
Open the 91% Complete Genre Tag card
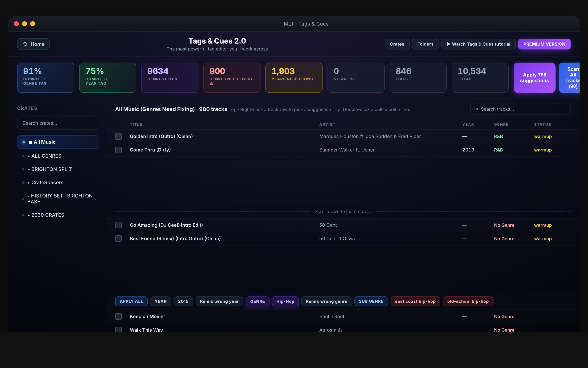(46, 78)
